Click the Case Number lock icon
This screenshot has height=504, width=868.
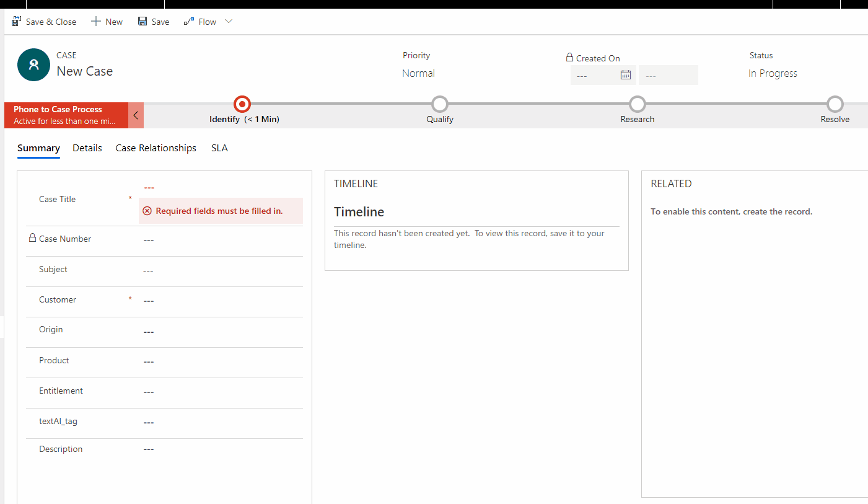(x=32, y=238)
